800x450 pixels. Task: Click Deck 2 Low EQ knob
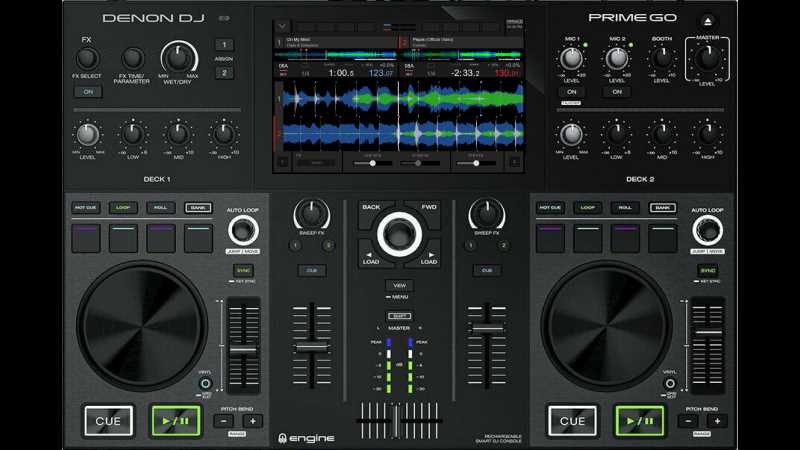click(x=616, y=135)
